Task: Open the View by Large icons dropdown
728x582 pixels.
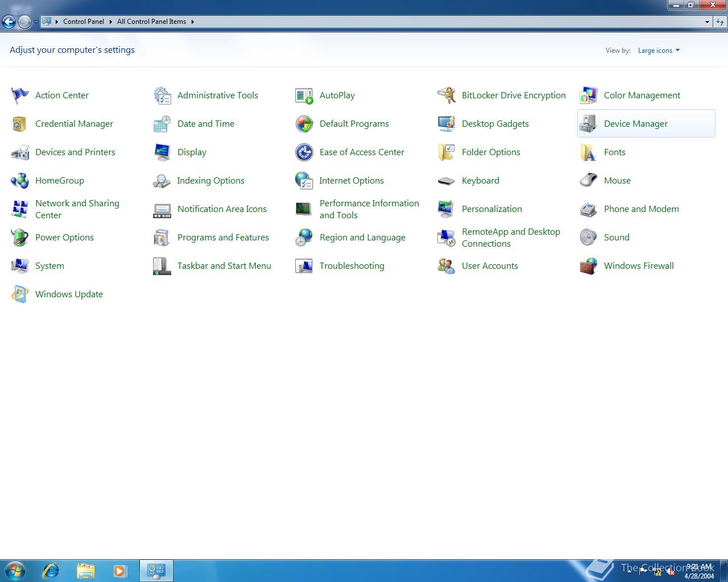Action: [659, 51]
